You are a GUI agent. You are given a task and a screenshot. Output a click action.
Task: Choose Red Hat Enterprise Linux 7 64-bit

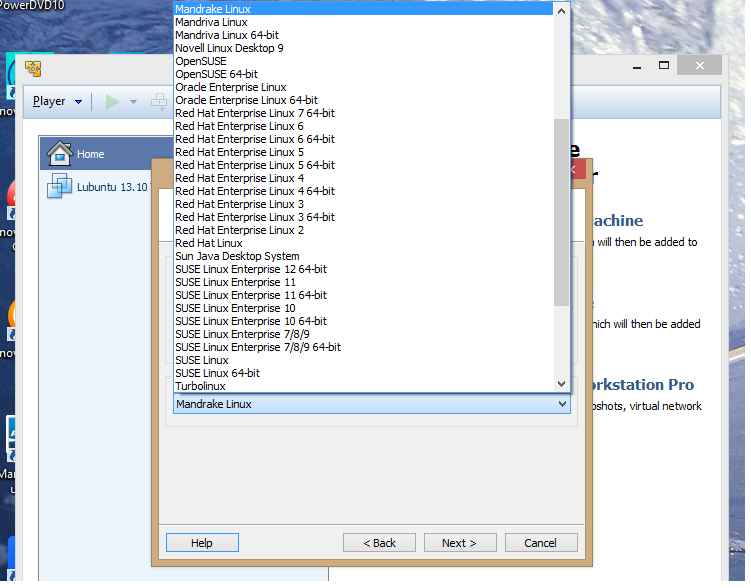(254, 114)
